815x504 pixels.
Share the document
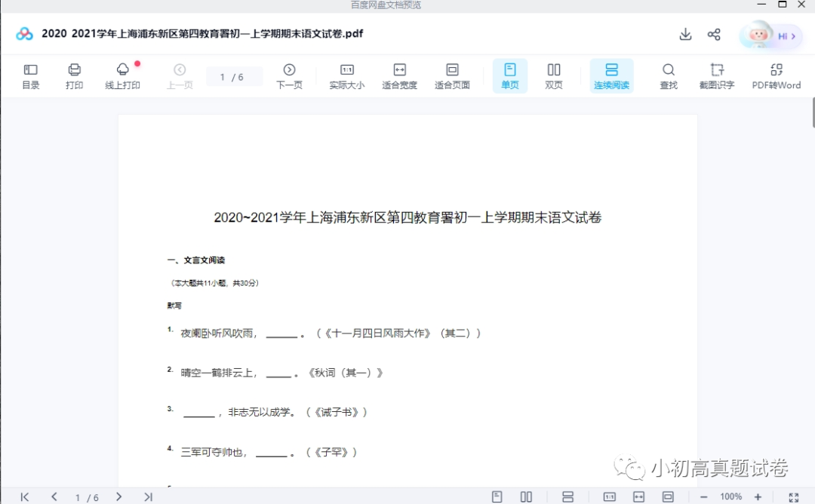[714, 34]
